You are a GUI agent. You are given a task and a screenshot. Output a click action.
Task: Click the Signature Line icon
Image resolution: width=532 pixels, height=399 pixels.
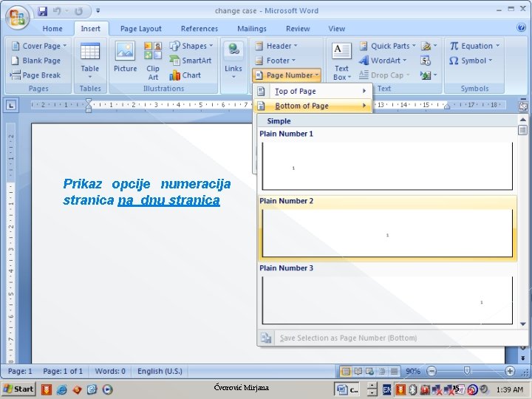pyautogui.click(x=429, y=46)
